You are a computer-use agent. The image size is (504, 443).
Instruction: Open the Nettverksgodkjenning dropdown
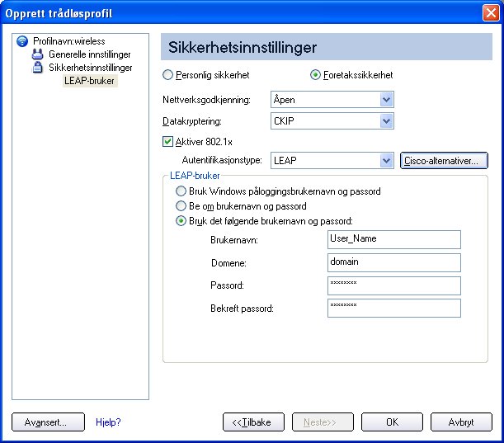pyautogui.click(x=332, y=100)
